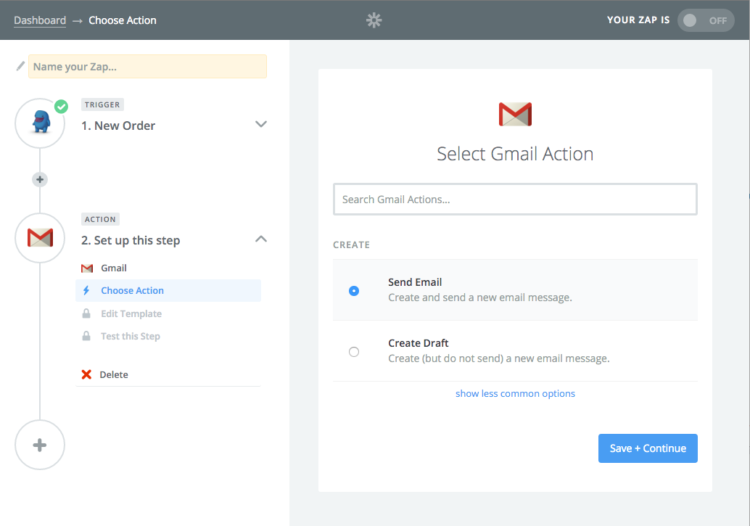Click show less common options link
Viewport: 750px width, 526px height.
[515, 393]
